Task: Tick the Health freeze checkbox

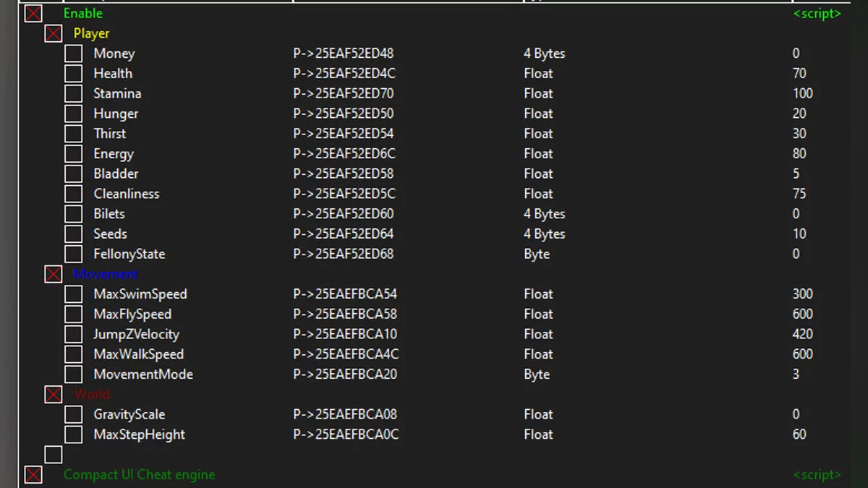Action: [74, 74]
